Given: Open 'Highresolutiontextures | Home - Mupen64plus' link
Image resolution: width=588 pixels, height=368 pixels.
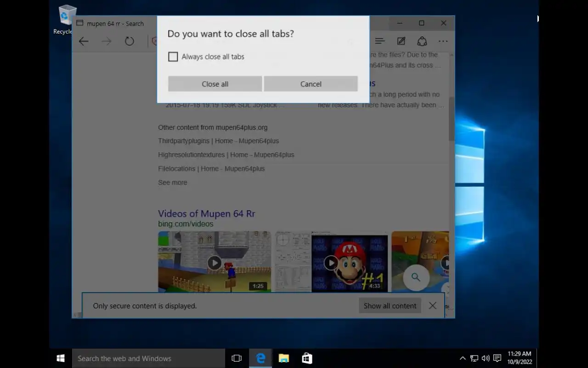Looking at the screenshot, I should point(226,155).
